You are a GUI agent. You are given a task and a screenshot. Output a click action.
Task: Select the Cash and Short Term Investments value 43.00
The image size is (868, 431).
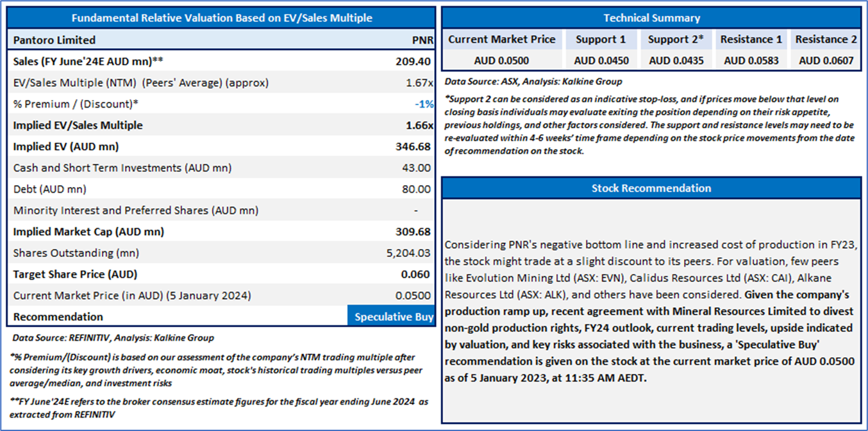click(417, 168)
